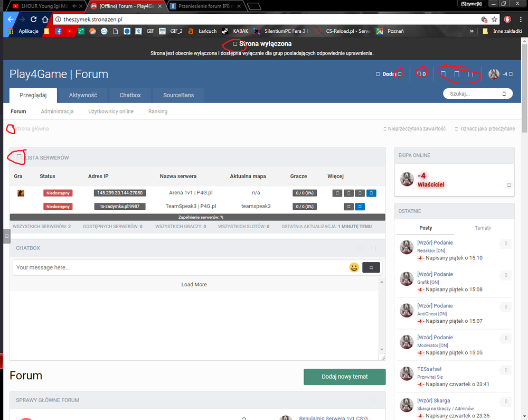Click the Counter-Strike game icon in server list
Image resolution: width=528 pixels, height=420 pixels.
[x=21, y=193]
